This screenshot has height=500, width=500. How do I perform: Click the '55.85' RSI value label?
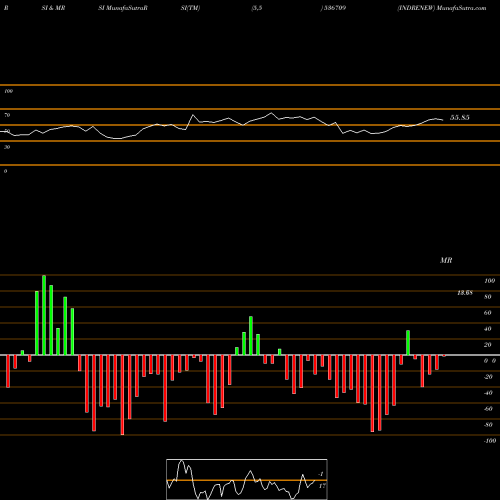pos(460,117)
